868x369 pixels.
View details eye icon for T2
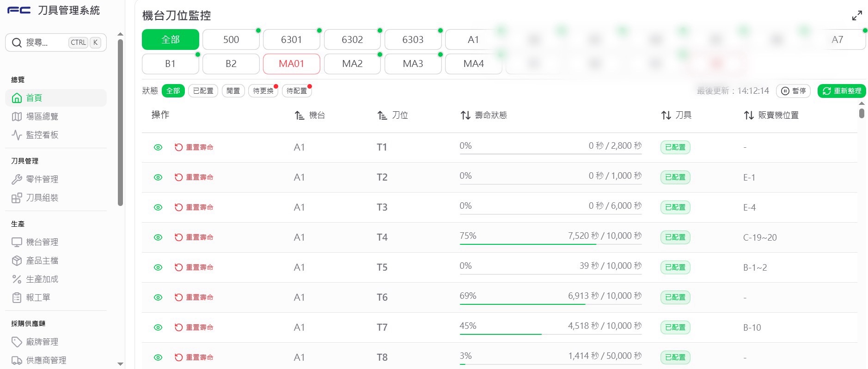coord(158,177)
